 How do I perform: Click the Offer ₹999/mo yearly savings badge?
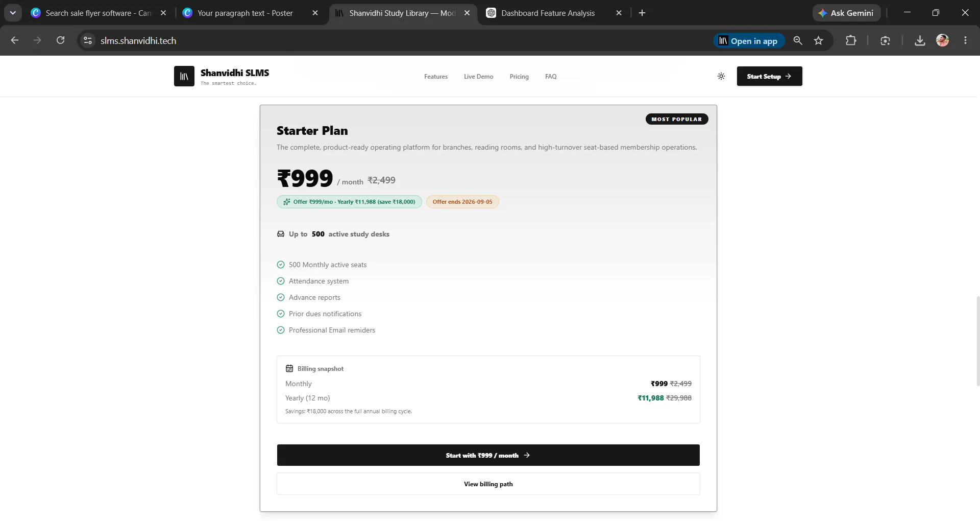[x=349, y=202]
